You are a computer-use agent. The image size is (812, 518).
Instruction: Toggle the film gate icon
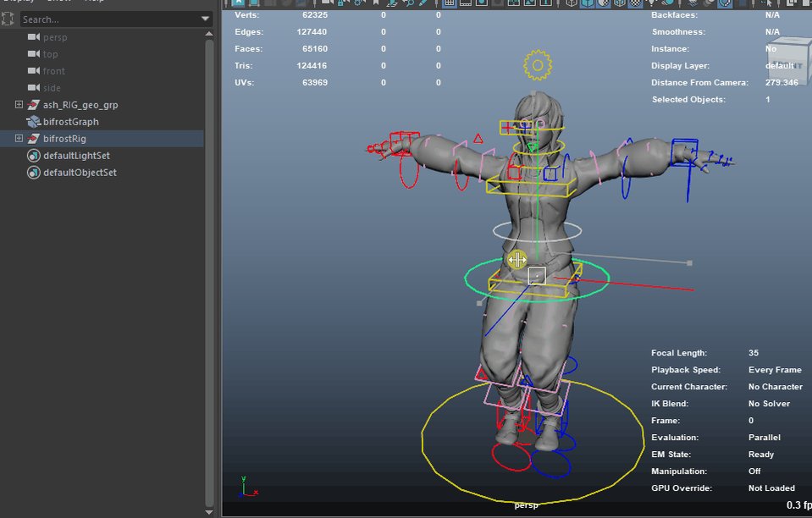click(x=466, y=3)
